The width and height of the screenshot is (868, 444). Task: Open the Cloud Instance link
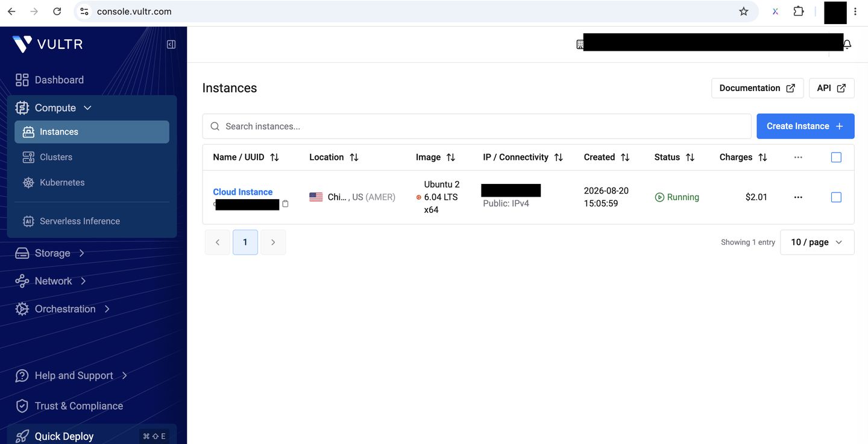click(242, 192)
